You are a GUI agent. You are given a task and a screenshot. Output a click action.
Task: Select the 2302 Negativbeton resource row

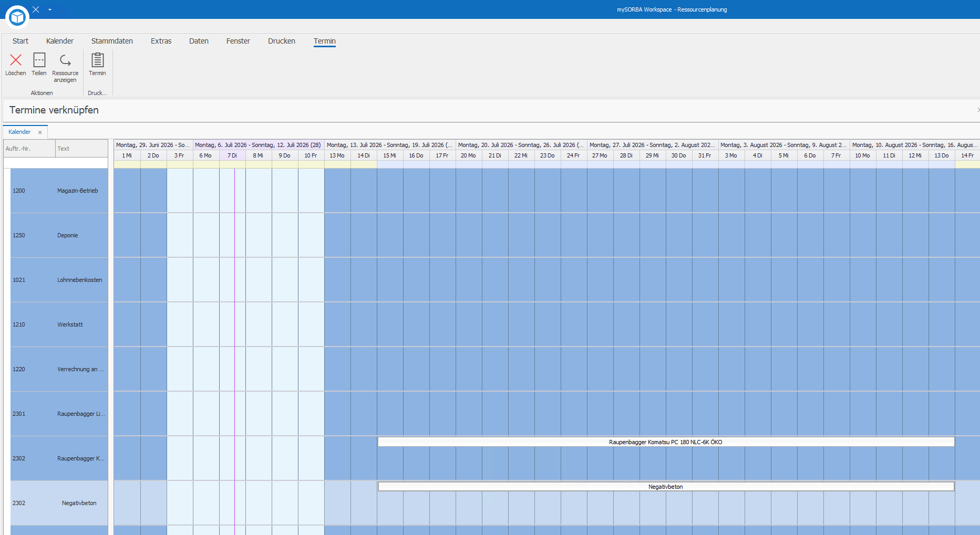(59, 503)
